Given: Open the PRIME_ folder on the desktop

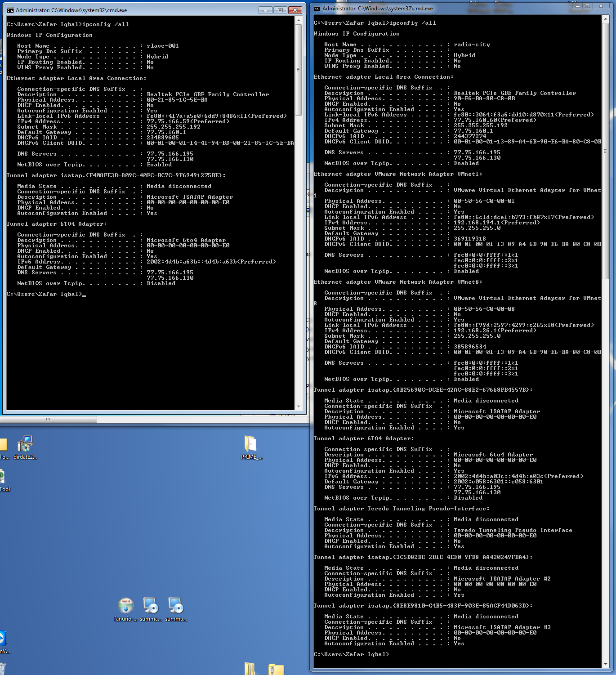Looking at the screenshot, I should (250, 444).
